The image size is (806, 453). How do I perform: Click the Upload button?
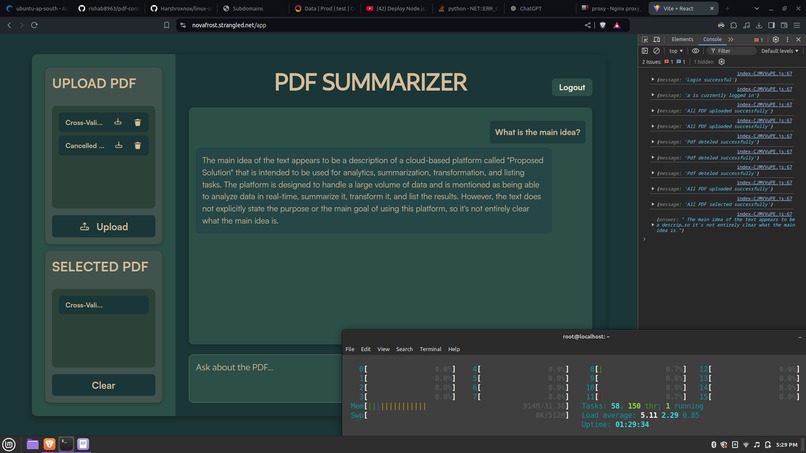[x=103, y=227]
